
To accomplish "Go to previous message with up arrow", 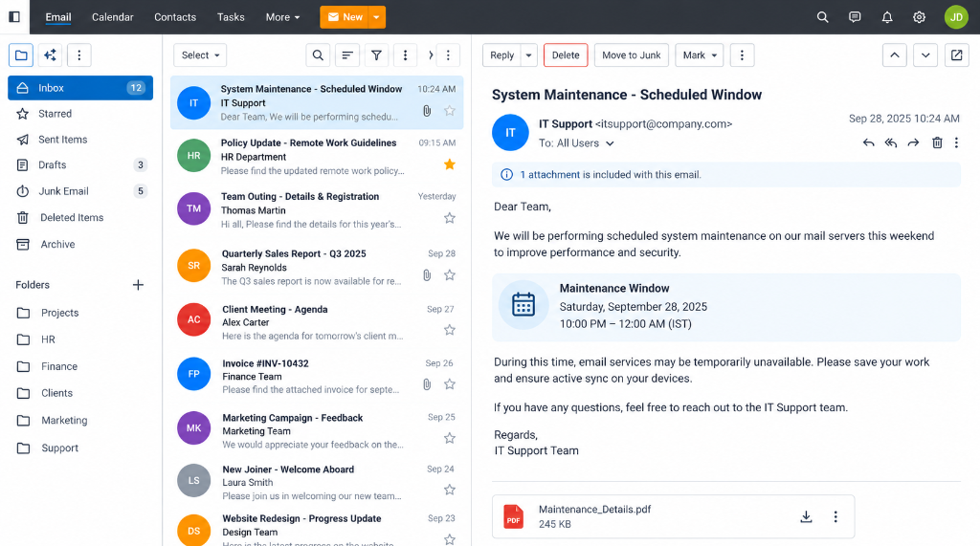I will [895, 55].
